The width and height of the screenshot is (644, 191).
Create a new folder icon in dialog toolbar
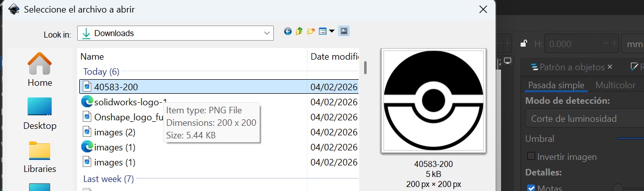[311, 32]
